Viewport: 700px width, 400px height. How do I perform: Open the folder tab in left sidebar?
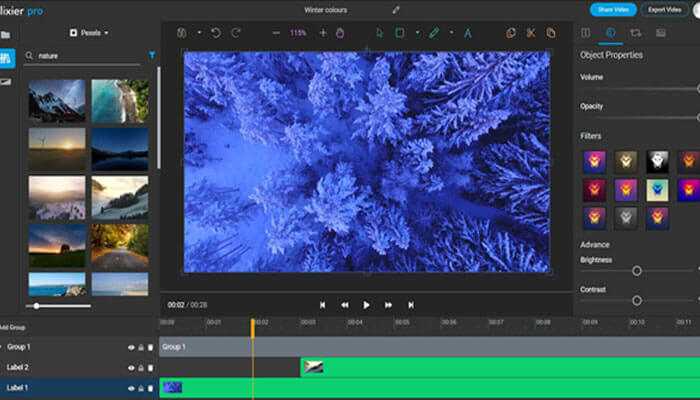[5, 35]
